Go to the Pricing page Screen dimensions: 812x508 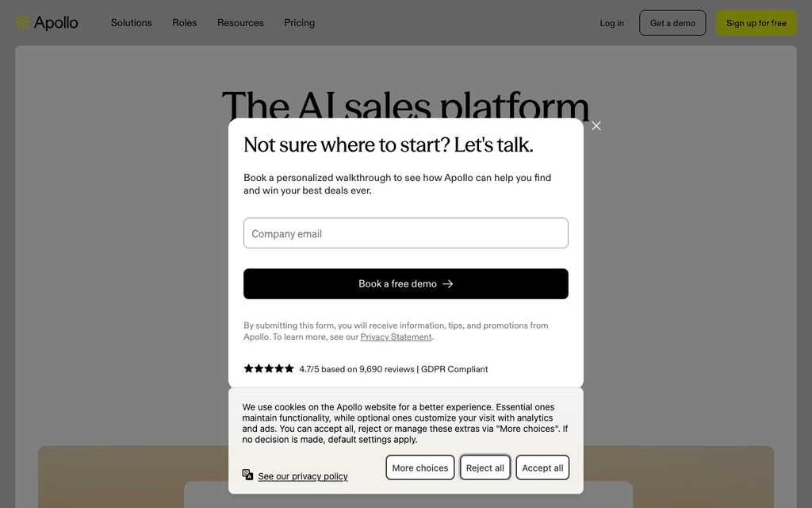[299, 23]
